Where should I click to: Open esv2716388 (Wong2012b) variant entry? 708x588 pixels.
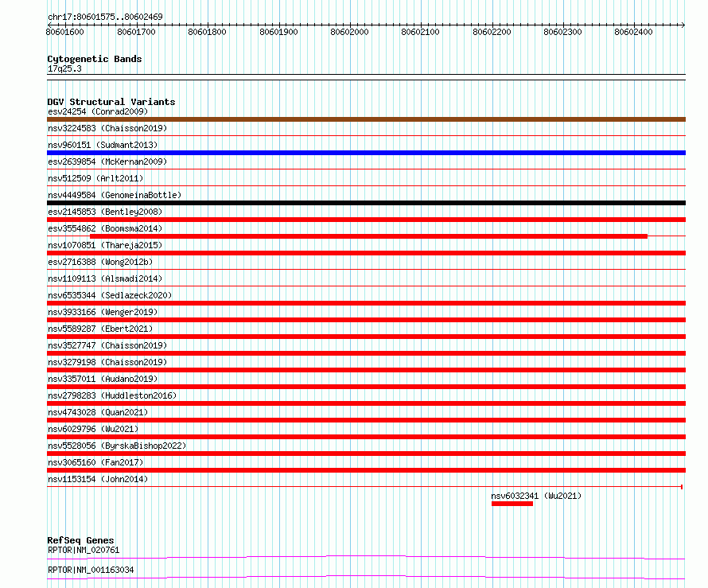(100, 262)
